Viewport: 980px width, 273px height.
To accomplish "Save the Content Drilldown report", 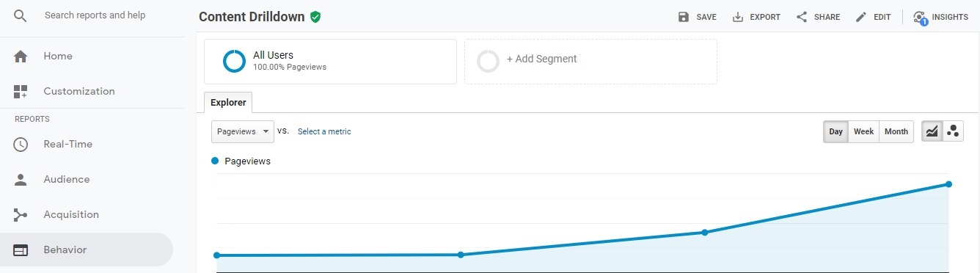I will pos(697,17).
